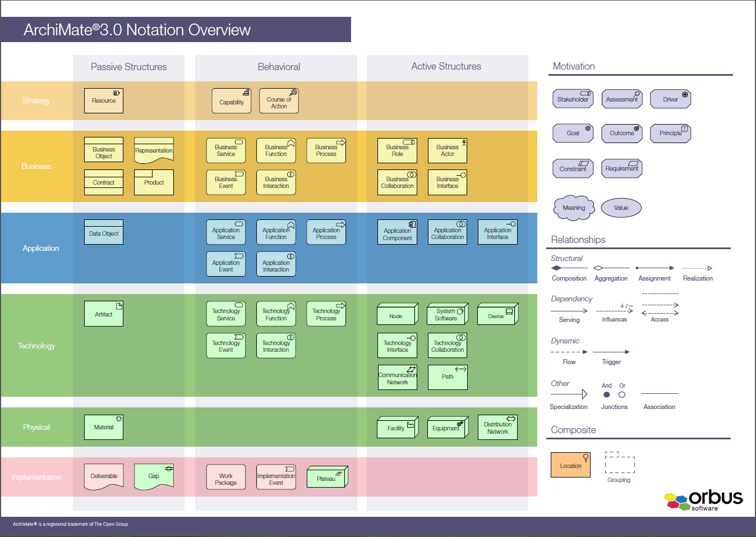Select the Implementation Event shape
Screen dimensions: 756x537
276,478
